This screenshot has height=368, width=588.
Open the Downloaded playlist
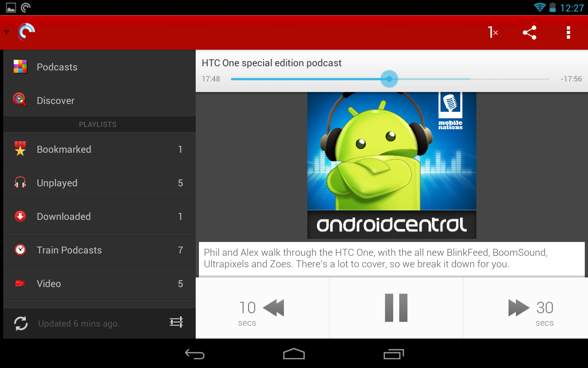click(99, 216)
